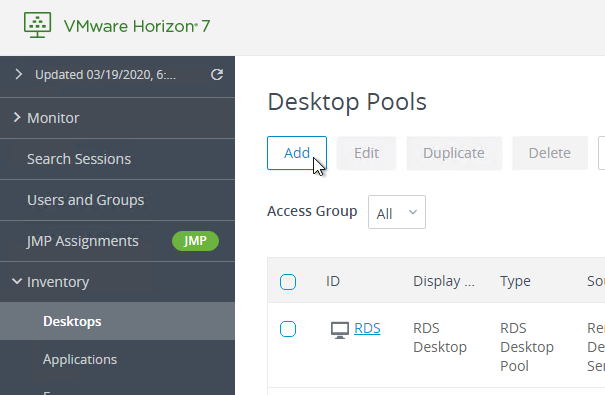Check the select-all checkbox in the table header

[288, 282]
